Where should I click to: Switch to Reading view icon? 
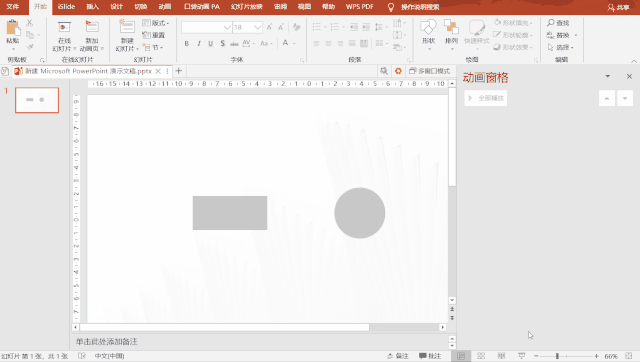(502, 356)
